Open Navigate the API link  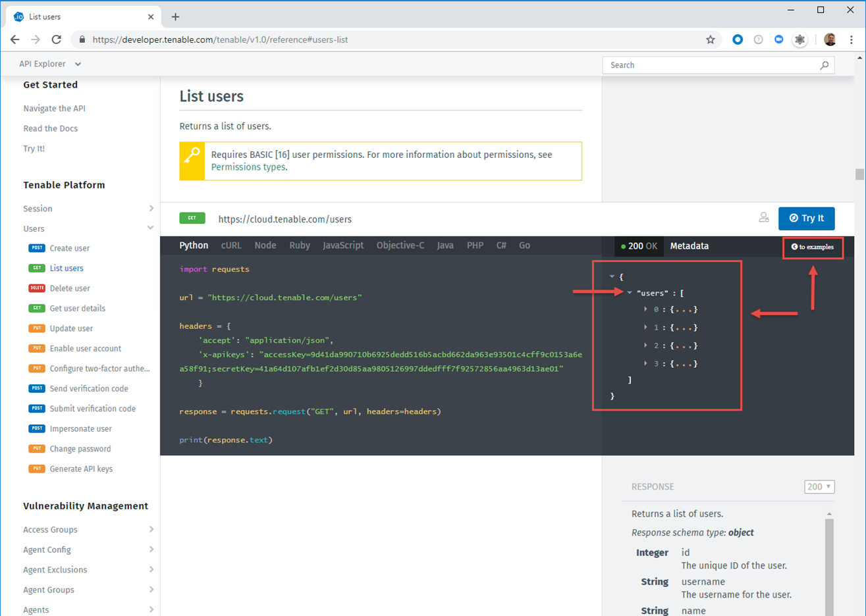[54, 109]
